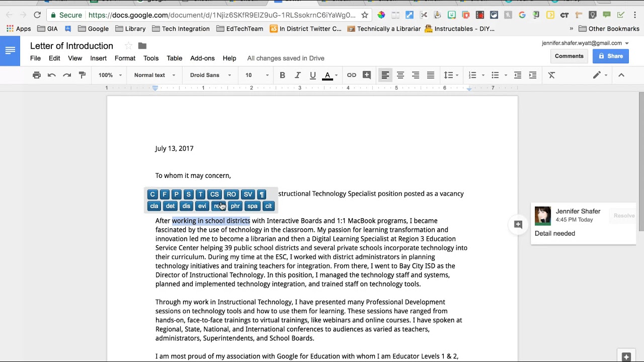
Task: Open the editing mode pencil dropdown
Action: click(600, 75)
